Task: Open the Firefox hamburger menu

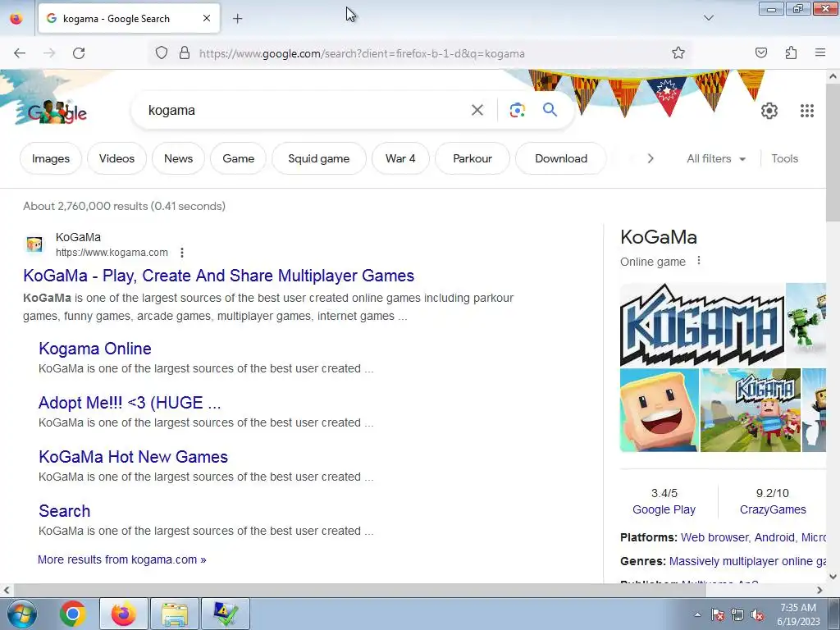Action: (820, 52)
